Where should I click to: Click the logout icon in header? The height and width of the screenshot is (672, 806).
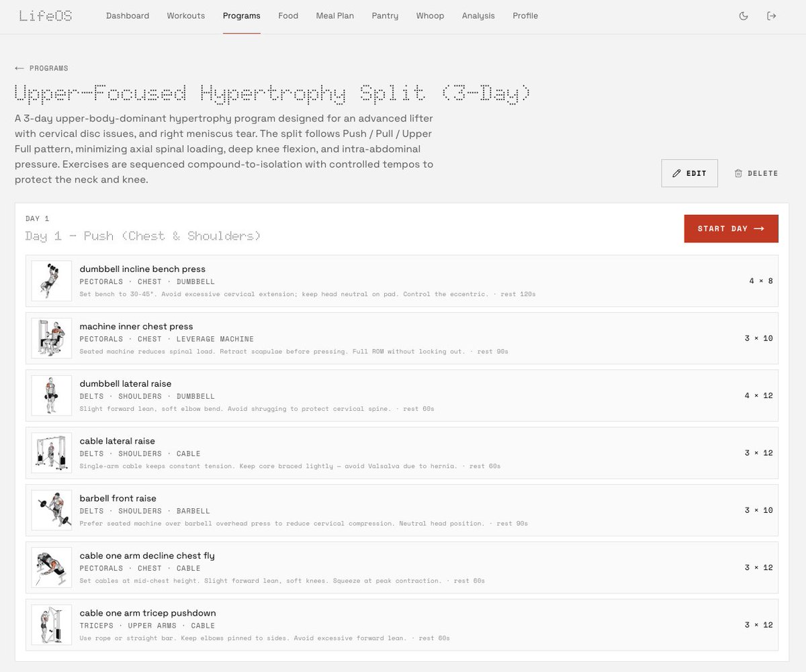tap(772, 16)
